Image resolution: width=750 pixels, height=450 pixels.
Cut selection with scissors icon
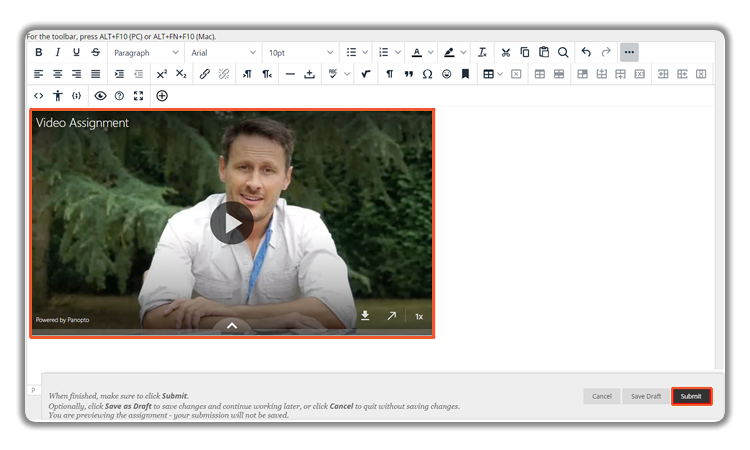click(506, 52)
